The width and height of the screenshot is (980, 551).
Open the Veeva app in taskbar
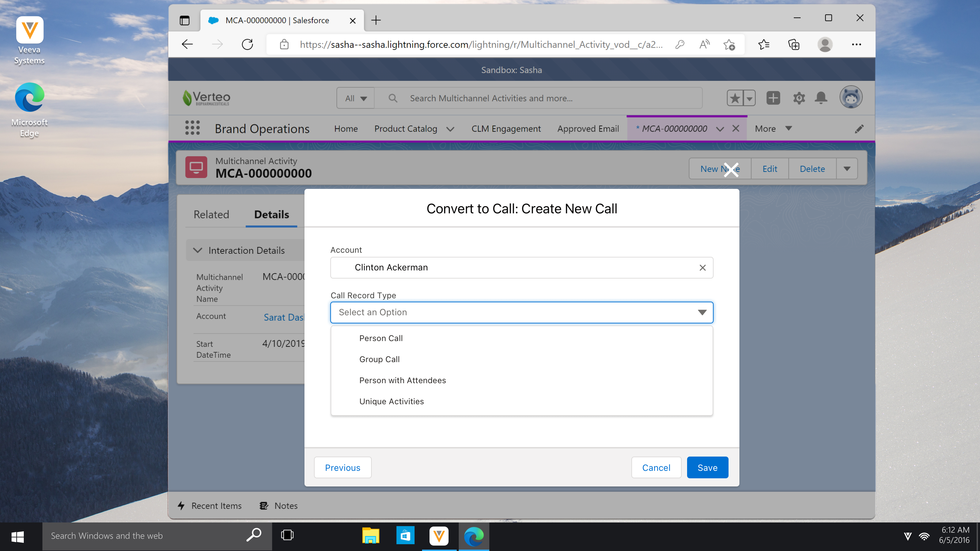[x=439, y=536]
